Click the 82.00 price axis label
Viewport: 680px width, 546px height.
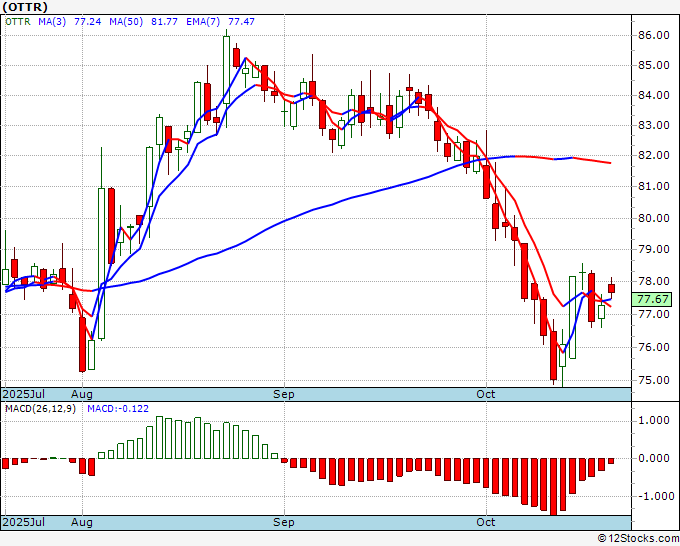654,155
